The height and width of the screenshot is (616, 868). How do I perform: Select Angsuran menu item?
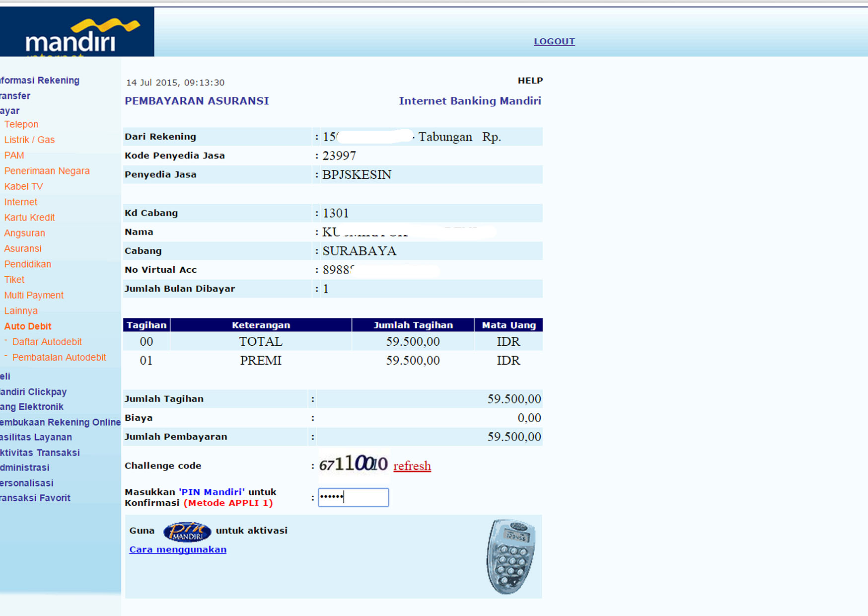click(25, 233)
